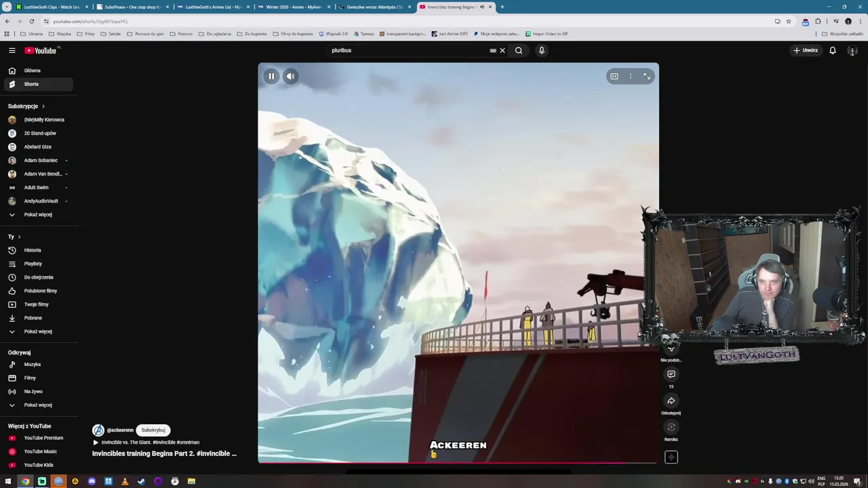Open YouTube Premium link
This screenshot has height=488, width=868.
tap(38, 438)
